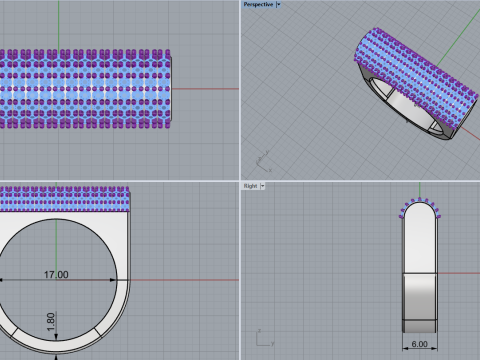This screenshot has height=360, width=480.
Task: Open the Right viewport dropdown arrow
Action: (x=262, y=186)
